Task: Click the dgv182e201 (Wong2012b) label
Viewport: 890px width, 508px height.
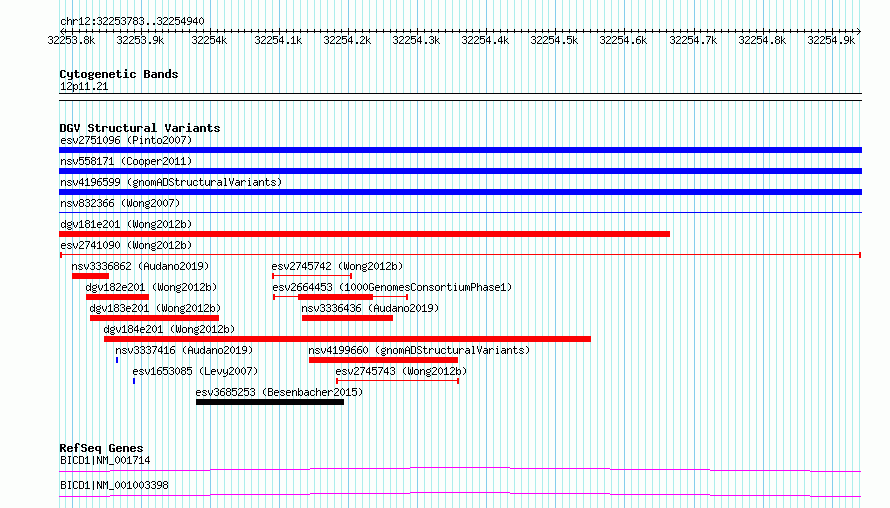Action: [152, 287]
